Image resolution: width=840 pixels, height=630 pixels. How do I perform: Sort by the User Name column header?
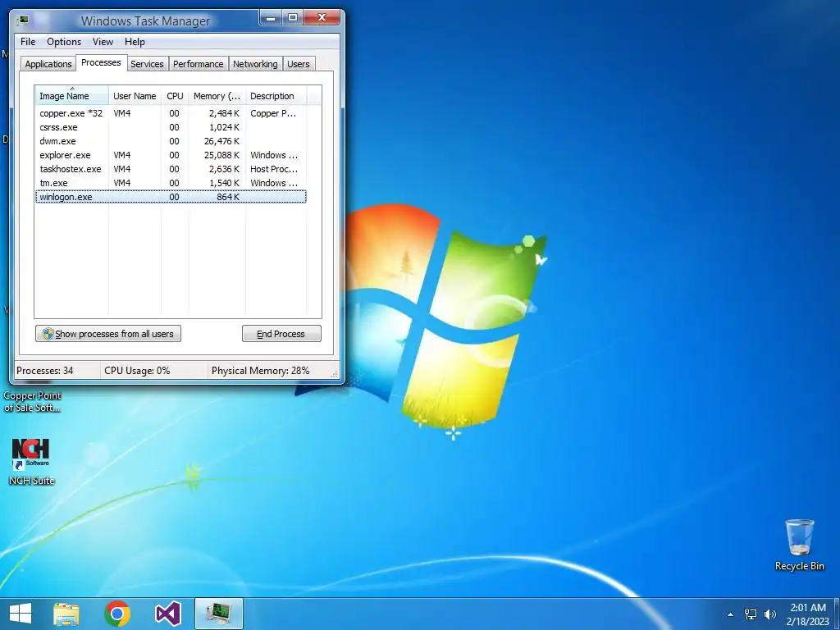[135, 96]
